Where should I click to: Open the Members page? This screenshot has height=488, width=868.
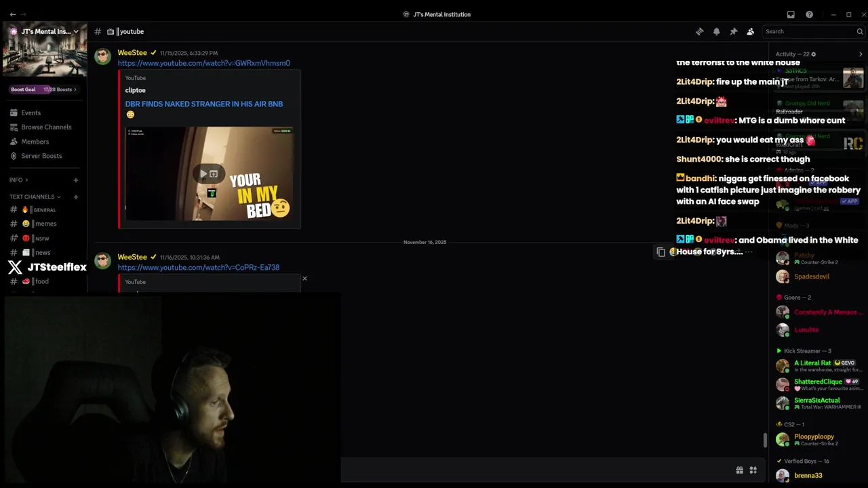43,142
